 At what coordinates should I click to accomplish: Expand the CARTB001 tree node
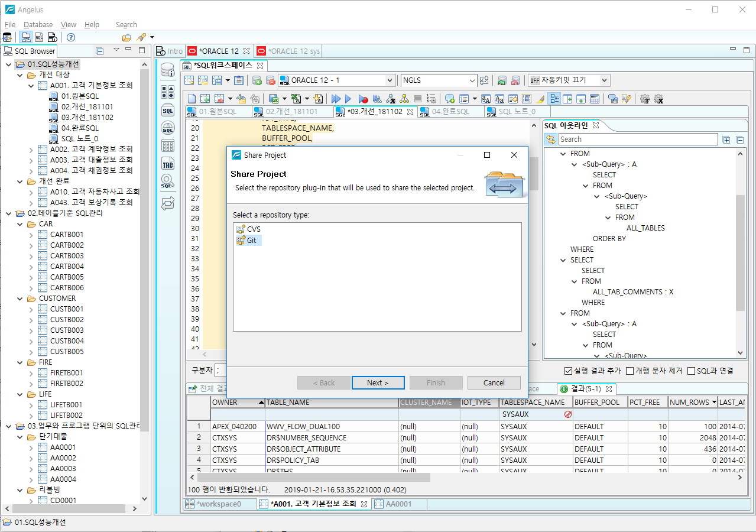31,235
